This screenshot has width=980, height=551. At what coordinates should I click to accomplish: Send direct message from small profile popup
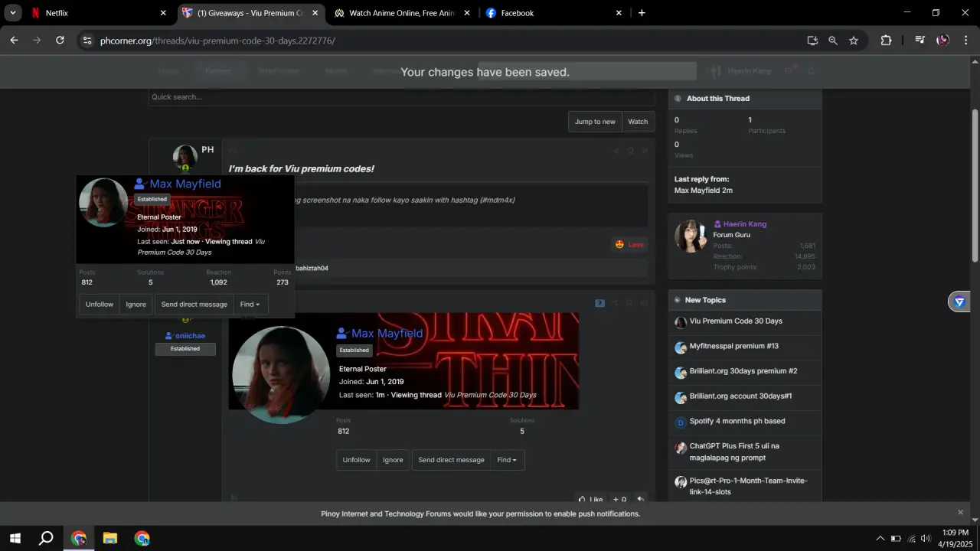194,305
